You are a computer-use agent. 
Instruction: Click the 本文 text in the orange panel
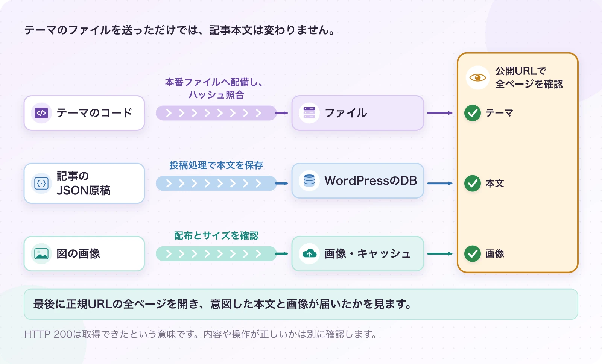pyautogui.click(x=495, y=183)
